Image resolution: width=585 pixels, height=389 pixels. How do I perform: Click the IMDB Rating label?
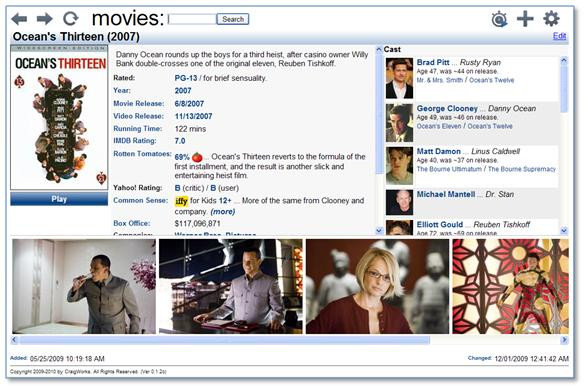point(135,141)
